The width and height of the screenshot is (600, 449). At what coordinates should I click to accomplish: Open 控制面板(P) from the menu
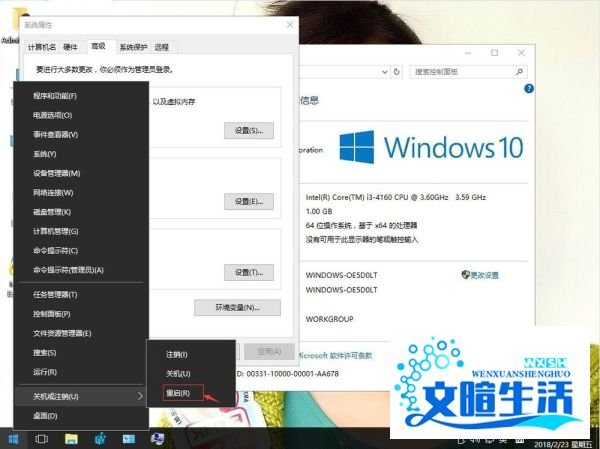(x=81, y=314)
